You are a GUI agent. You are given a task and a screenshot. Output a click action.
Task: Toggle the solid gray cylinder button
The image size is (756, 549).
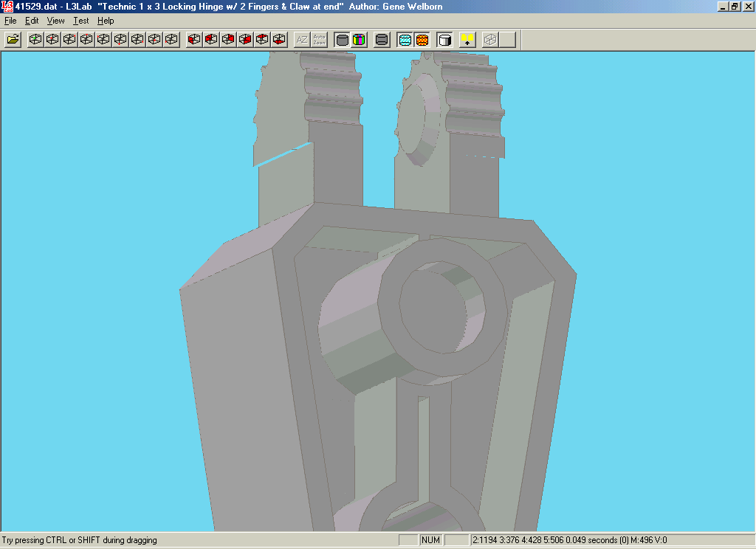pyautogui.click(x=342, y=40)
